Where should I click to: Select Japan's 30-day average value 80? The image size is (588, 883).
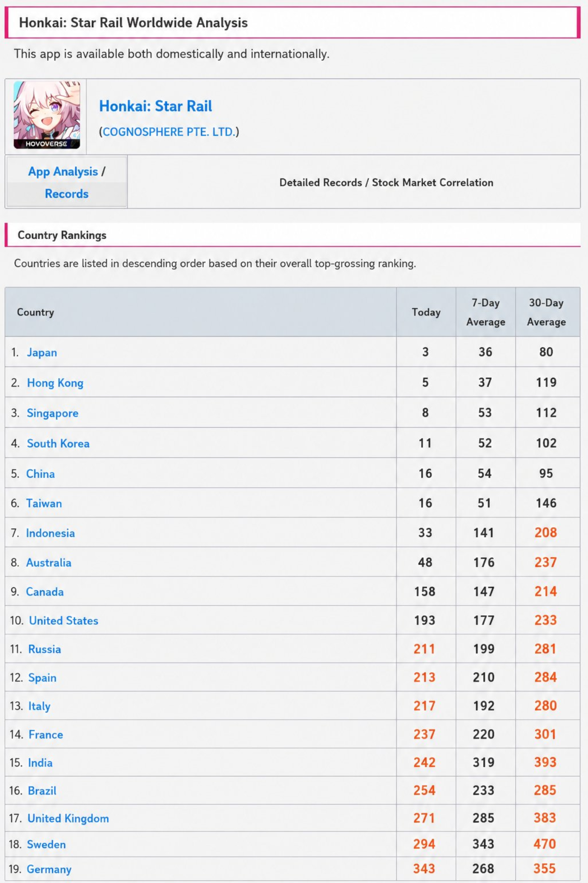[x=546, y=352]
